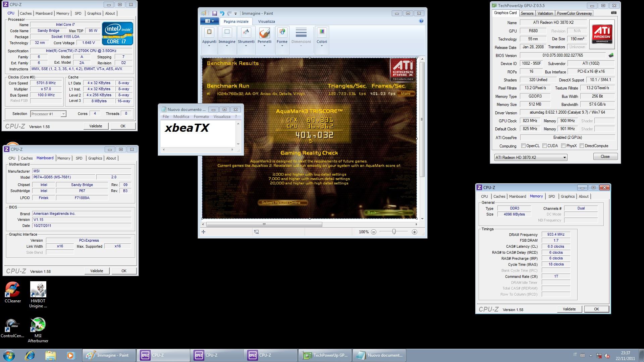Open MSI Afterburner desktop shortcut
Screen dimensions: 644x362
tap(38, 330)
